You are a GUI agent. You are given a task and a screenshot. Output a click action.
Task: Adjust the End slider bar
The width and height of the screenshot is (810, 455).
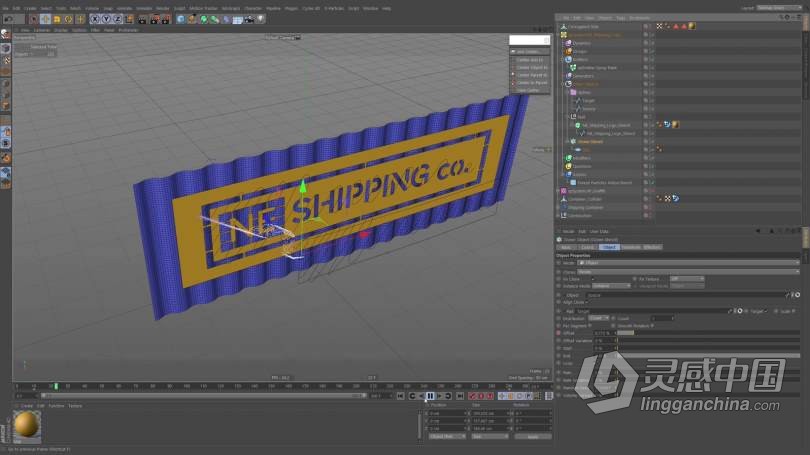click(709, 356)
